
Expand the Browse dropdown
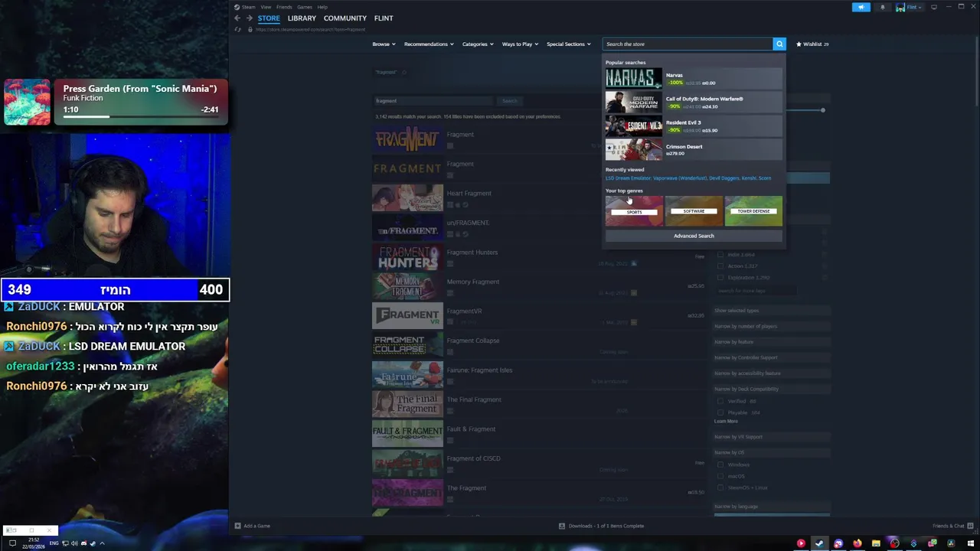tap(384, 44)
